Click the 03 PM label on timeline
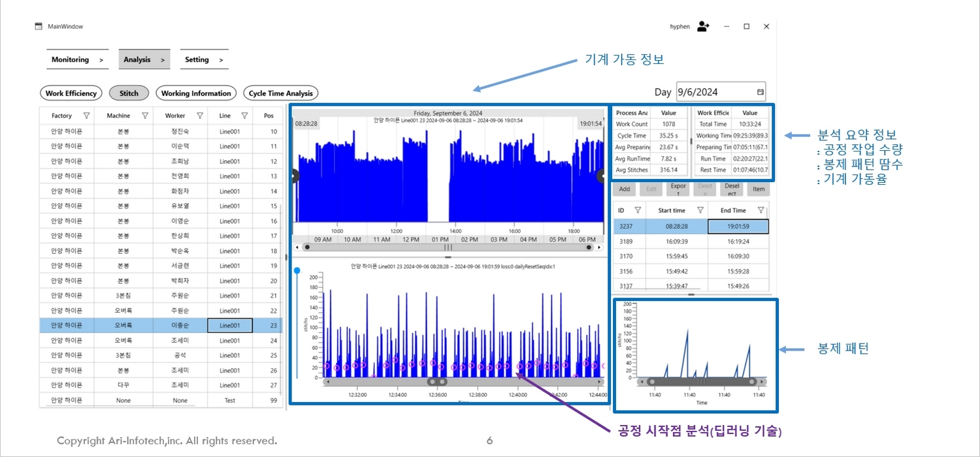980x457 pixels. [x=498, y=240]
